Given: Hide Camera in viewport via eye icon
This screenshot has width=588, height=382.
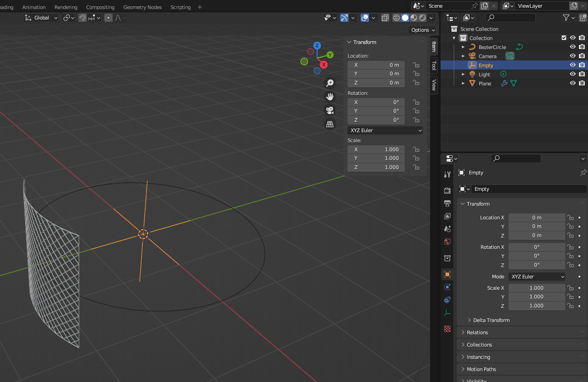Looking at the screenshot, I should point(573,56).
